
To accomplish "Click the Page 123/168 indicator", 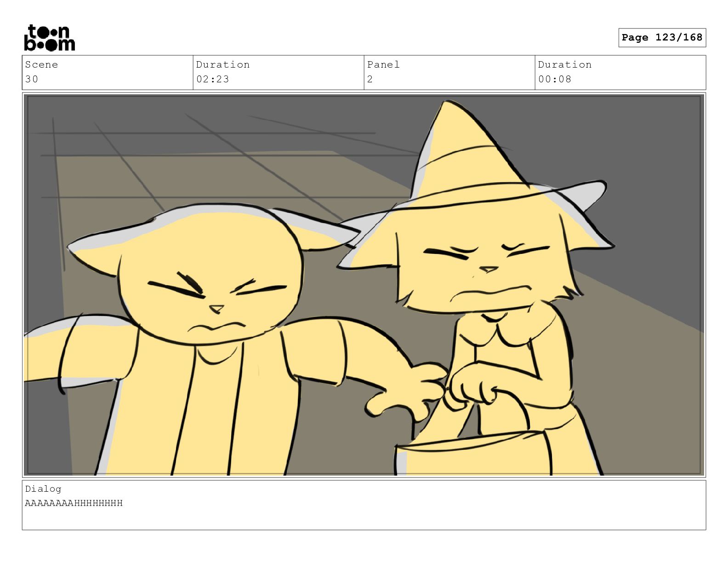I will [662, 38].
